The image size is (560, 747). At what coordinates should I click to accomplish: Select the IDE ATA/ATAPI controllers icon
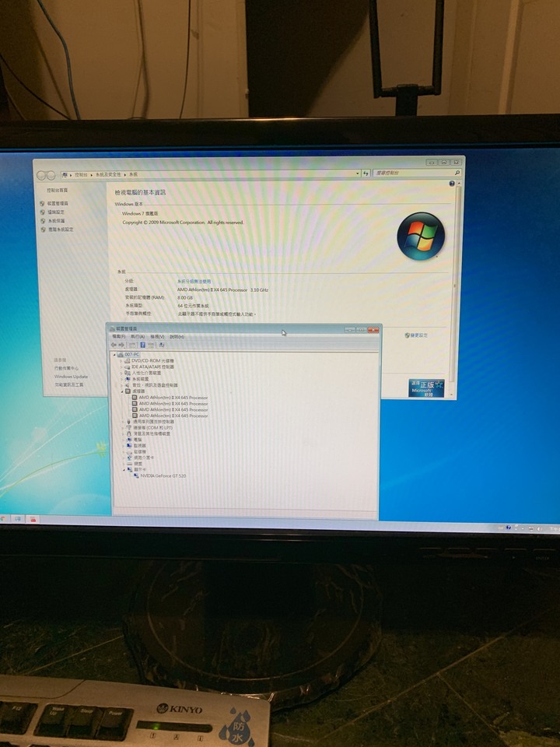(x=127, y=366)
